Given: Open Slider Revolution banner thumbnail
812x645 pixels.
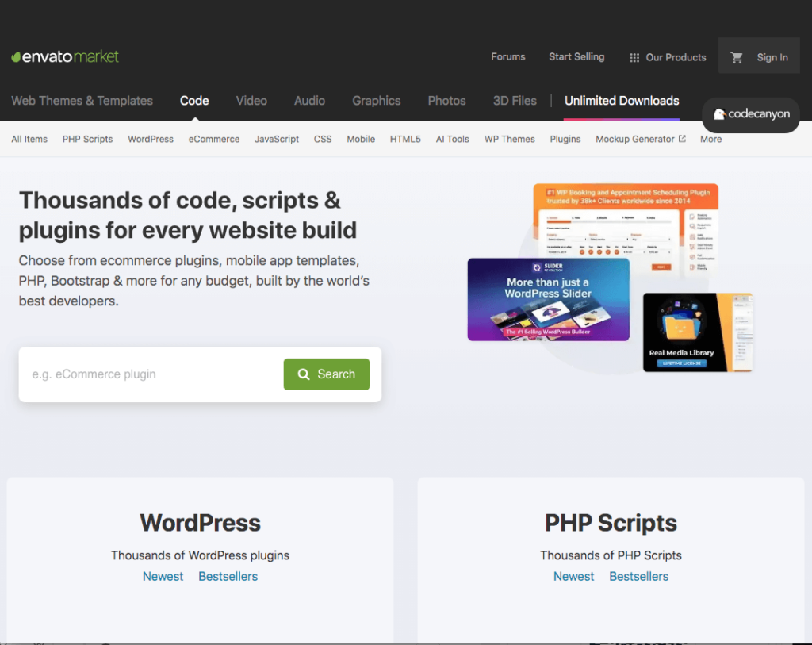Looking at the screenshot, I should [x=549, y=299].
